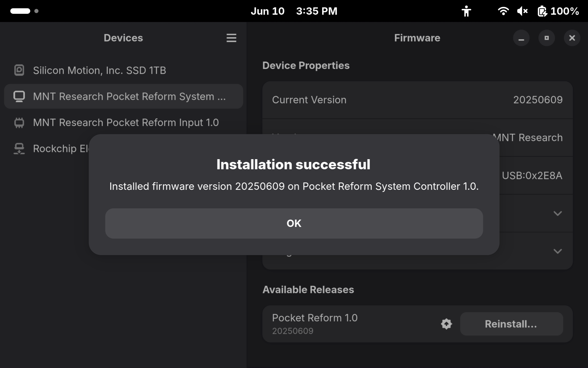
Task: Click the Rockchip device download icon
Action: point(19,148)
